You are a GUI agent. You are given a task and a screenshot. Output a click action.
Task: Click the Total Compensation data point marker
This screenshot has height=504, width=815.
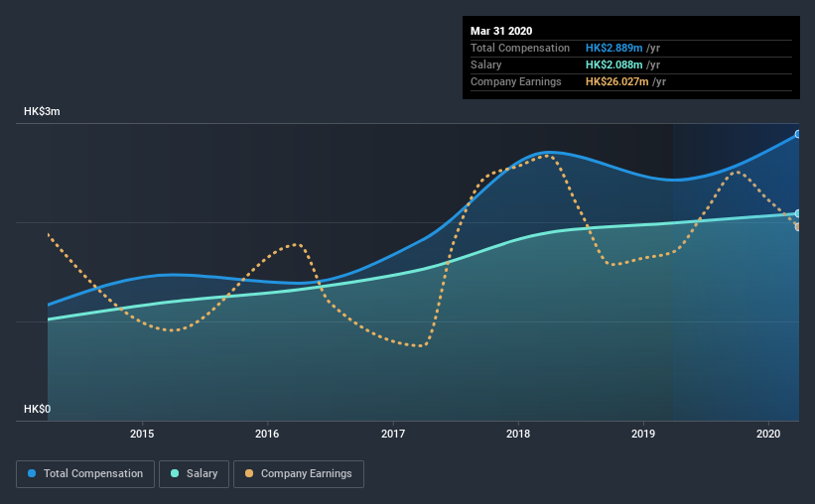(x=798, y=134)
